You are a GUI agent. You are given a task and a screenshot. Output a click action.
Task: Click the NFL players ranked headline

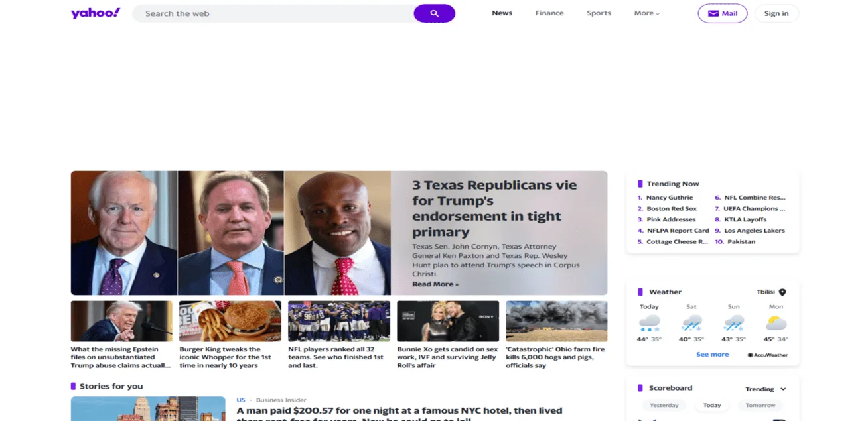(336, 357)
